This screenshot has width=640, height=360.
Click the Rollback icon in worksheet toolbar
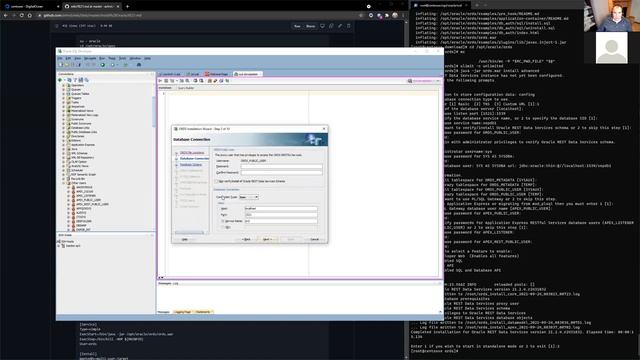coord(202,81)
